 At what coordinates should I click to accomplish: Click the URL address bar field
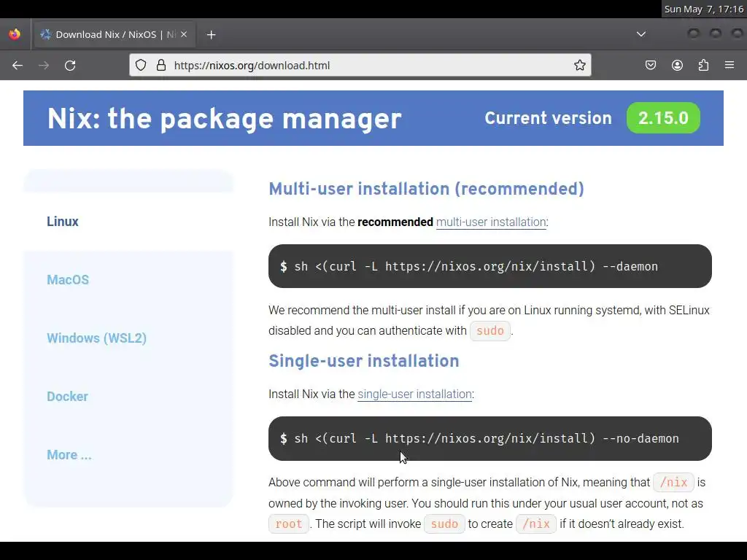tap(365, 66)
